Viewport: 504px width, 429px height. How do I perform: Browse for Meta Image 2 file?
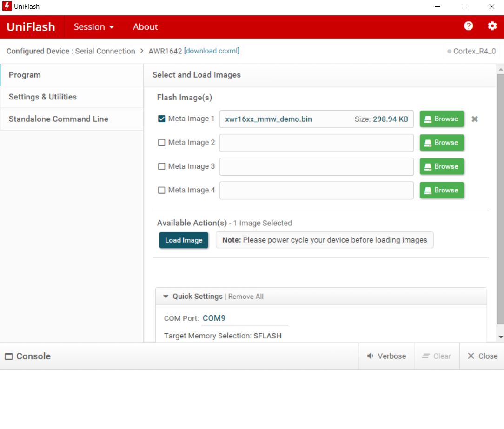coord(442,143)
